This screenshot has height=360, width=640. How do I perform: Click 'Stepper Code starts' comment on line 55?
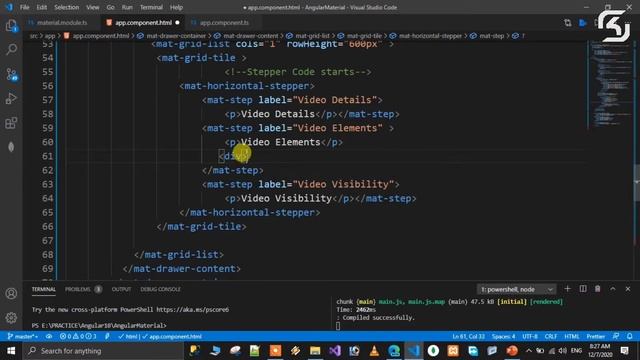coord(298,72)
